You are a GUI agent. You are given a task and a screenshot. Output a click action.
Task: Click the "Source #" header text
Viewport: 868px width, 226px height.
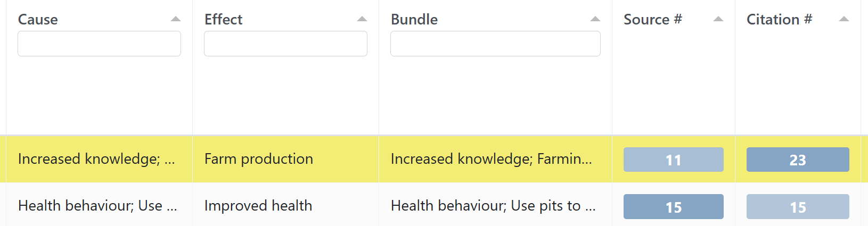652,20
